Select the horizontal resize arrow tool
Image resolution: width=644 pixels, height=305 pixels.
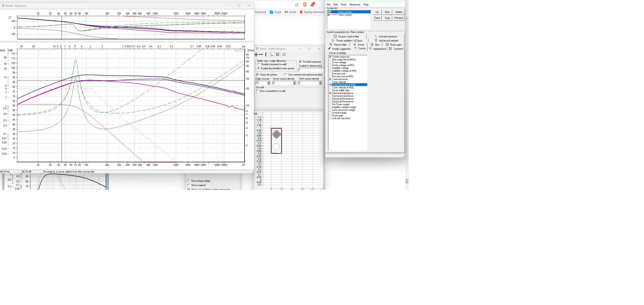coord(261,54)
